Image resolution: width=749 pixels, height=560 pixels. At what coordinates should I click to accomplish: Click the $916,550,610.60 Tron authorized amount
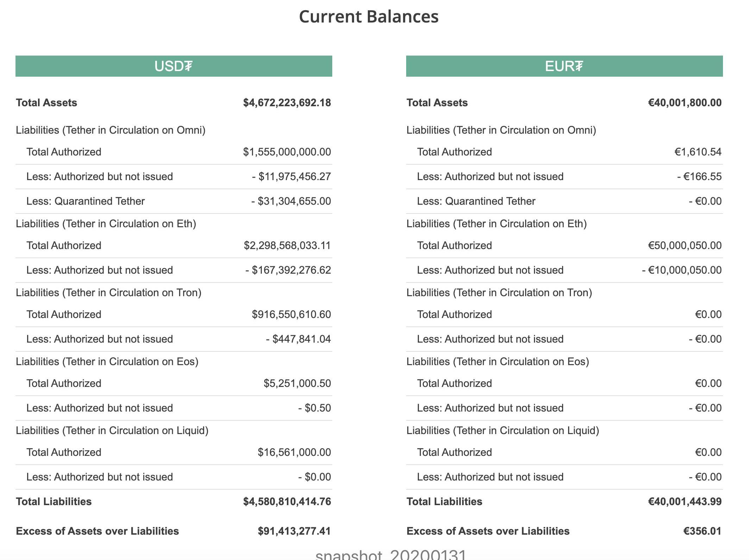click(291, 314)
